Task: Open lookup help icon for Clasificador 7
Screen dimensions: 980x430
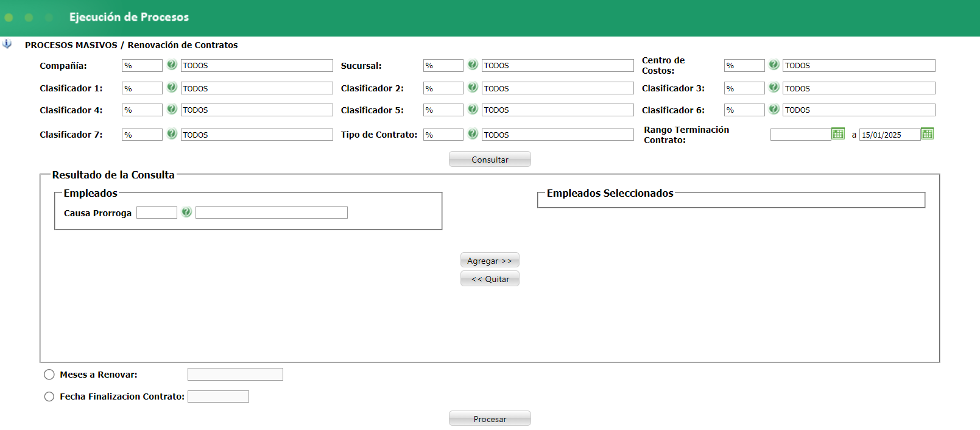Action: (x=172, y=134)
